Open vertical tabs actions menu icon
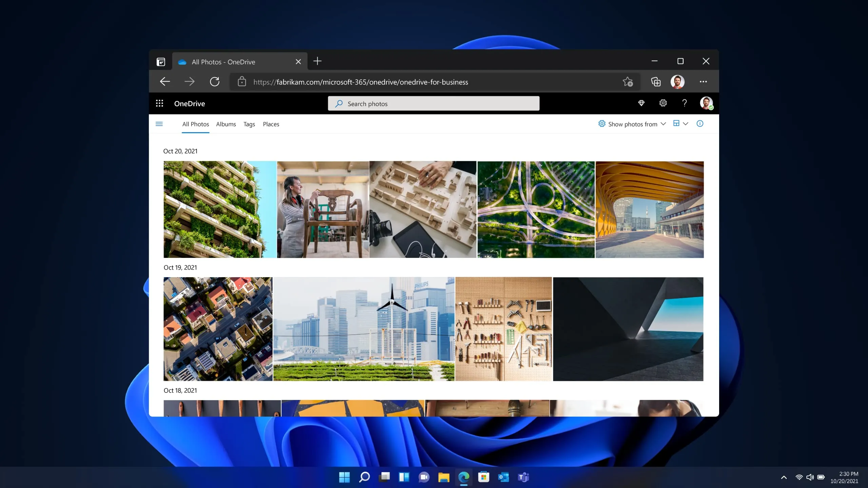Image resolution: width=868 pixels, height=488 pixels. click(161, 62)
